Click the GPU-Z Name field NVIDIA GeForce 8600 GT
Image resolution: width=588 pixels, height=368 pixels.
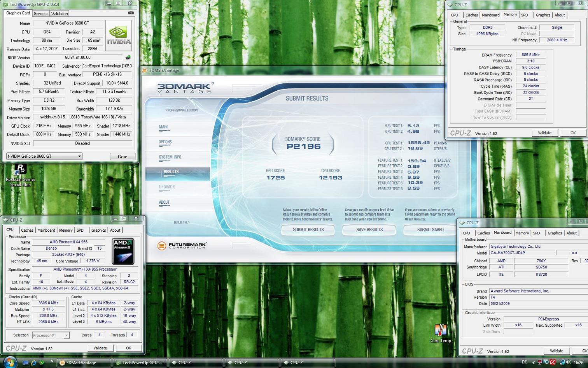67,23
